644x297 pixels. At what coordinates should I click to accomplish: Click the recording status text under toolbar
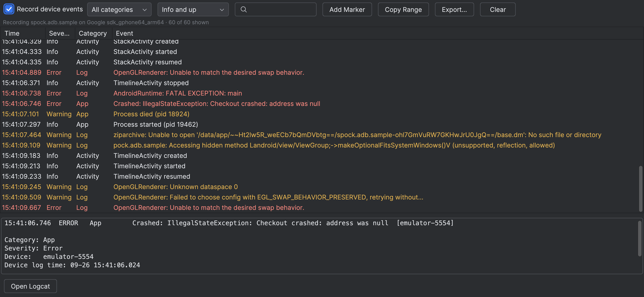(106, 23)
